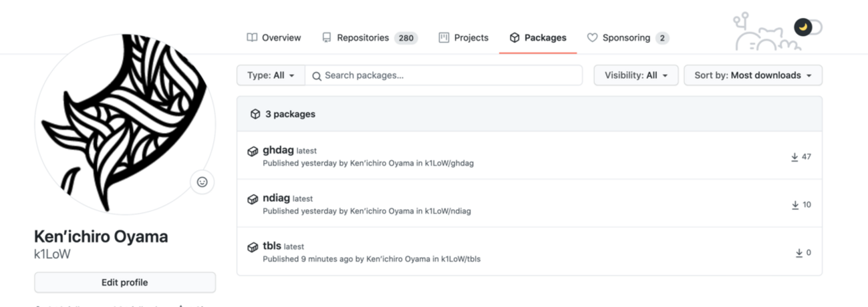Click the ndiag package container icon
The height and width of the screenshot is (307, 868).
253,199
